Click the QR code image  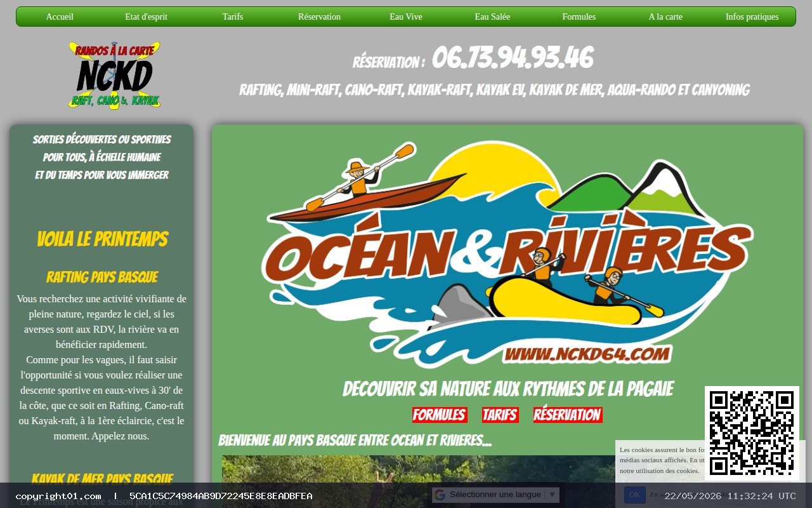click(752, 433)
